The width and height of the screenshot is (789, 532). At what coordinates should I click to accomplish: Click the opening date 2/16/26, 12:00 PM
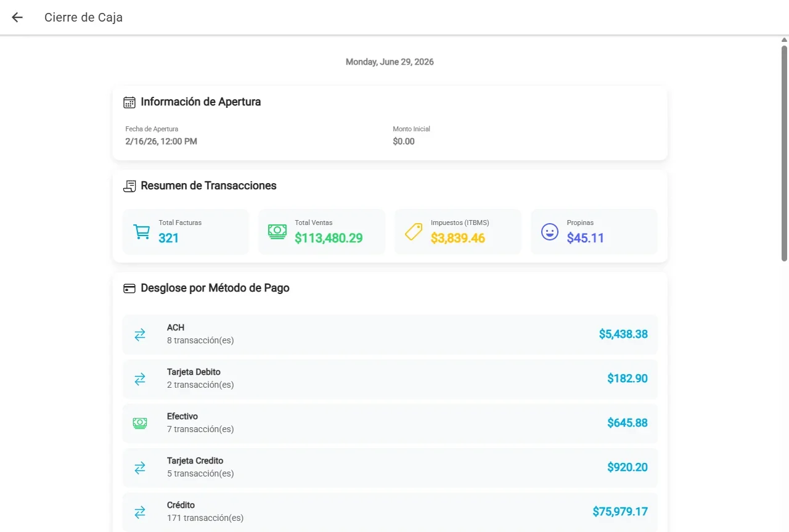coord(161,142)
